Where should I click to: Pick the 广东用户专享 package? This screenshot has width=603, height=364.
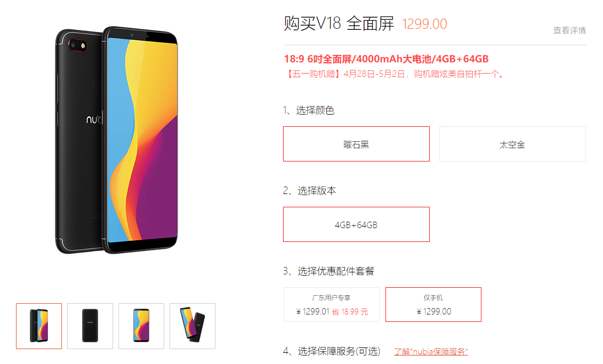pyautogui.click(x=332, y=304)
